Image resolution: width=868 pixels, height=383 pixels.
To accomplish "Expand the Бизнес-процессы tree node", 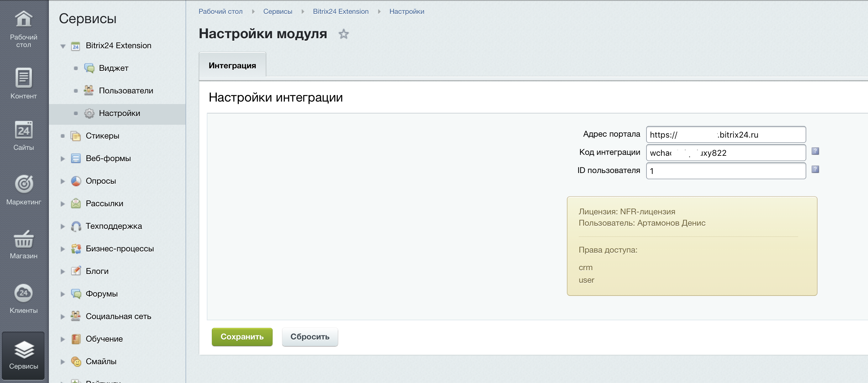I will [x=63, y=249].
